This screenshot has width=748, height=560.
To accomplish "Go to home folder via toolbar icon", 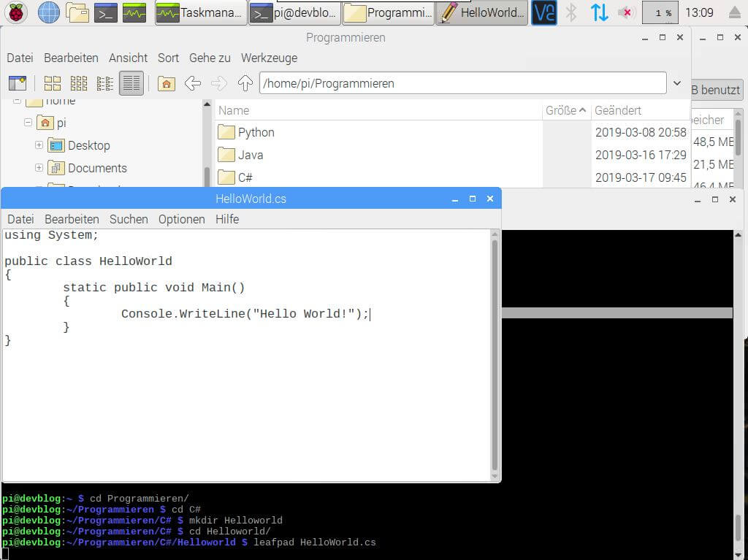I will (x=167, y=83).
